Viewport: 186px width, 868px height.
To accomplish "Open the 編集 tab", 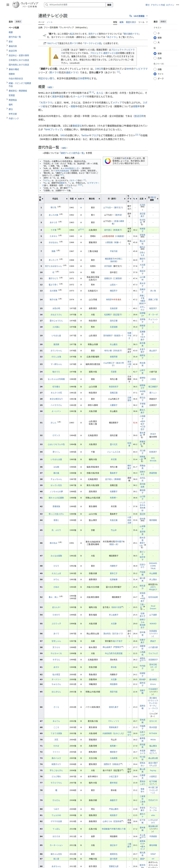I will [122, 22].
